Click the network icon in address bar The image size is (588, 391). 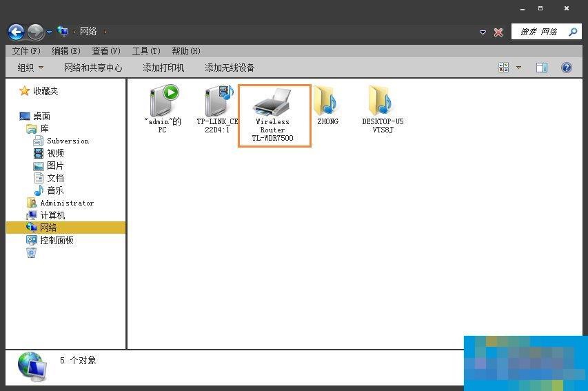pos(63,32)
